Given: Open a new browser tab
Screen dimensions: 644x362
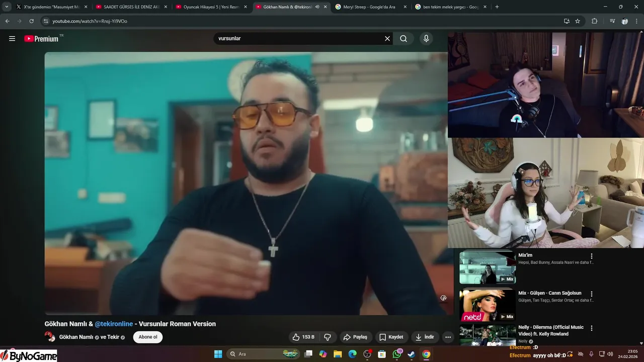Looking at the screenshot, I should (x=497, y=7).
